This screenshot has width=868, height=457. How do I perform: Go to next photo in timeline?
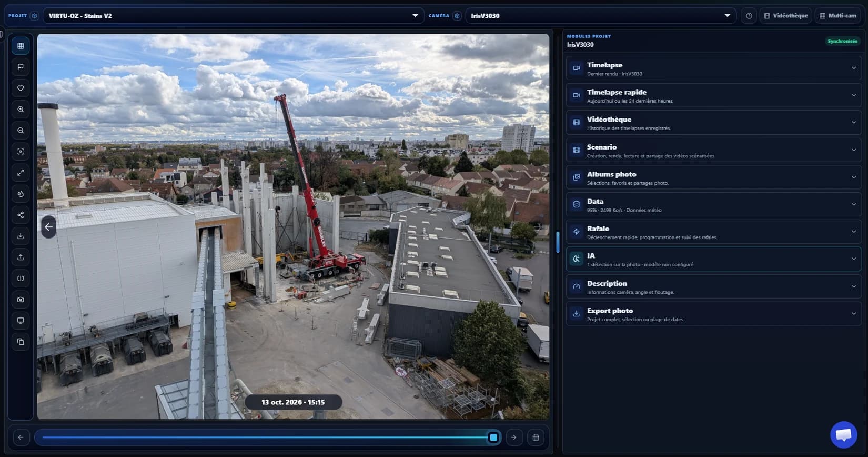pyautogui.click(x=514, y=438)
